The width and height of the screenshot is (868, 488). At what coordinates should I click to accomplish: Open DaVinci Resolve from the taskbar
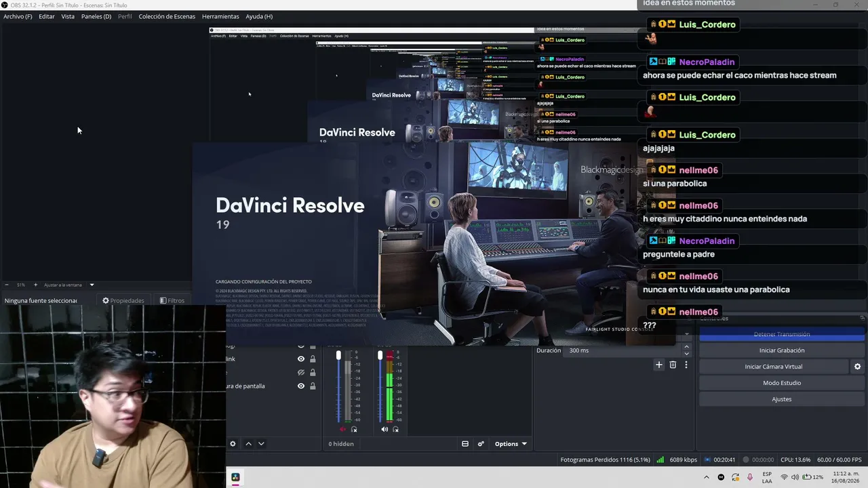[235, 477]
